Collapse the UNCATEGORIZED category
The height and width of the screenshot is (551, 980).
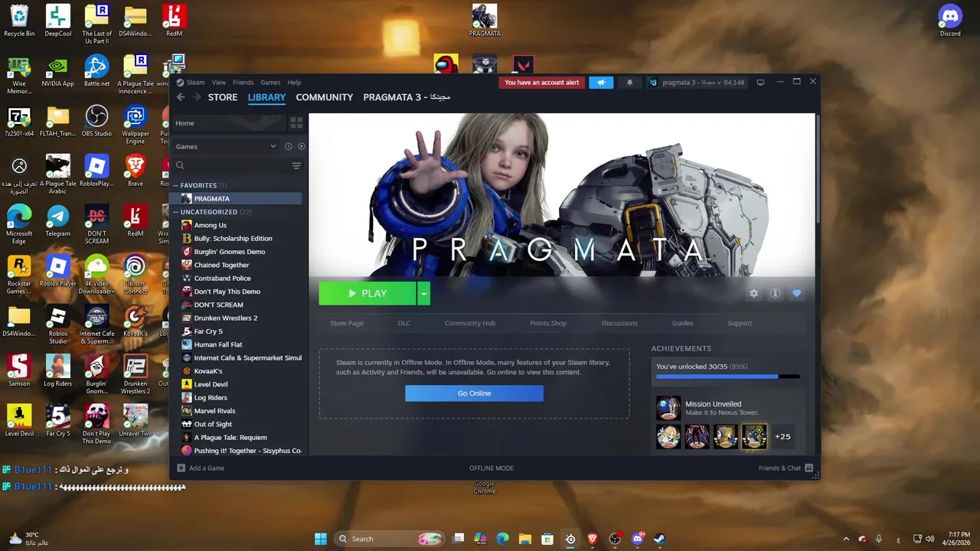tap(175, 212)
